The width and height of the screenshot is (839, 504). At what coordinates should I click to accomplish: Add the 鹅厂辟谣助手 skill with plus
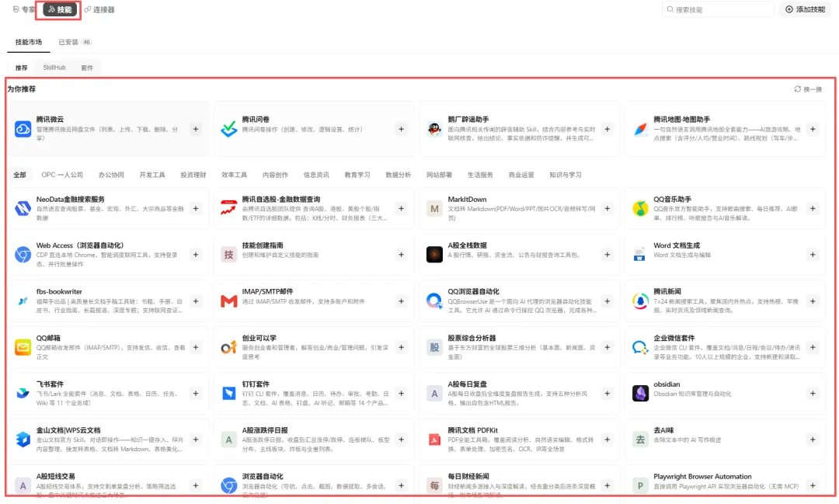pyautogui.click(x=607, y=129)
